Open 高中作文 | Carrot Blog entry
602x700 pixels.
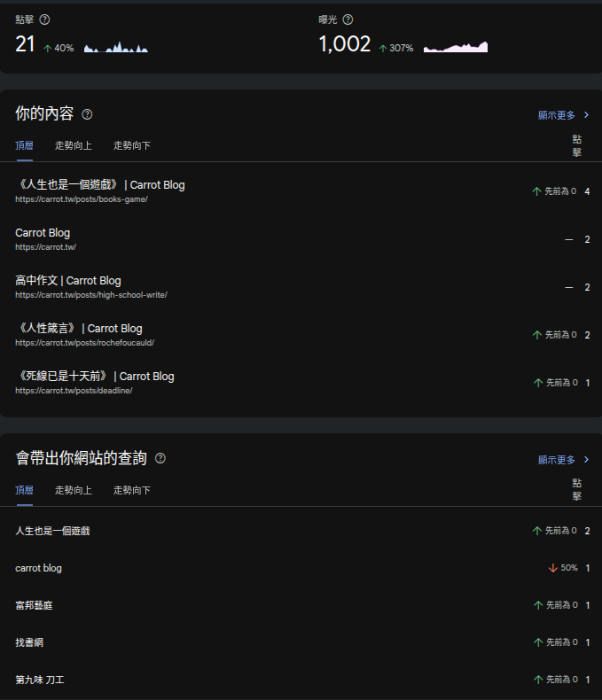[x=68, y=281]
